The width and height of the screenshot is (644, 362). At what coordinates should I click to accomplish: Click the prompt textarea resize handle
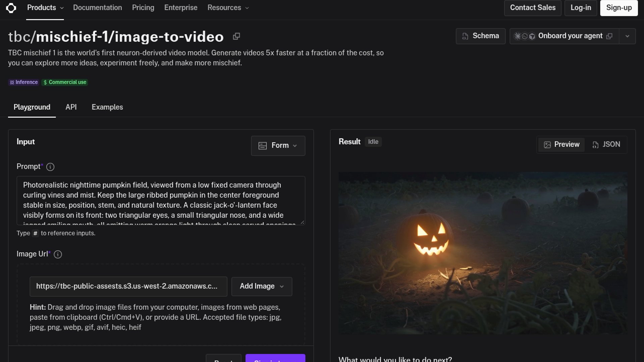click(x=302, y=222)
